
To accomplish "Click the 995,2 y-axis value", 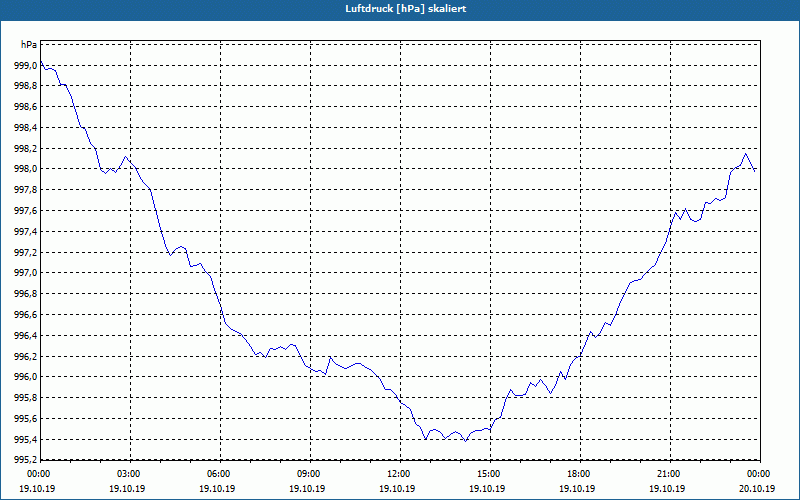I will [x=25, y=461].
